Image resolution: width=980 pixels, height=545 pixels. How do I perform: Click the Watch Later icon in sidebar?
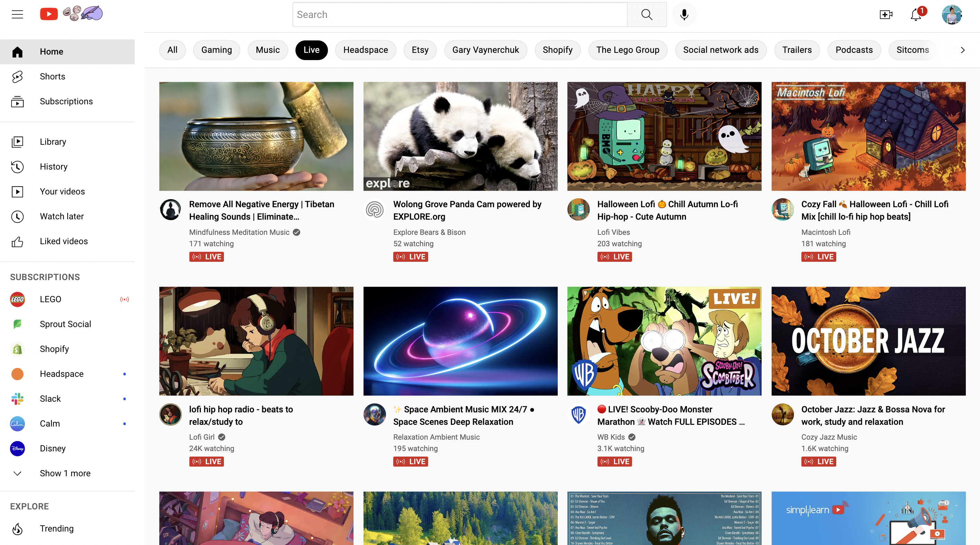tap(18, 216)
